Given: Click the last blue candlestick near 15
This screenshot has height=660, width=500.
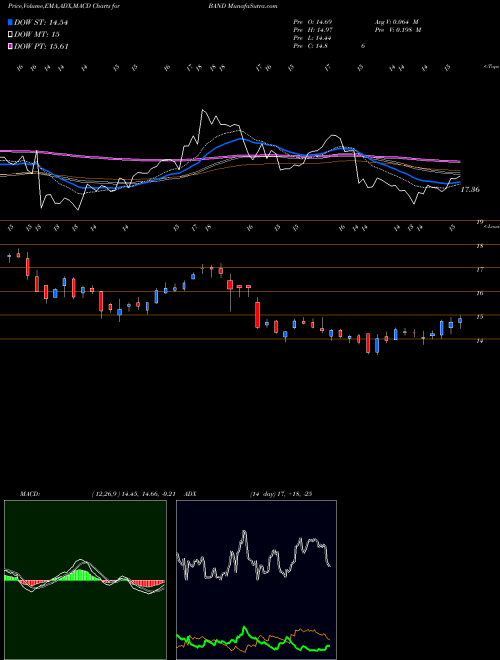Looking at the screenshot, I should coord(460,321).
